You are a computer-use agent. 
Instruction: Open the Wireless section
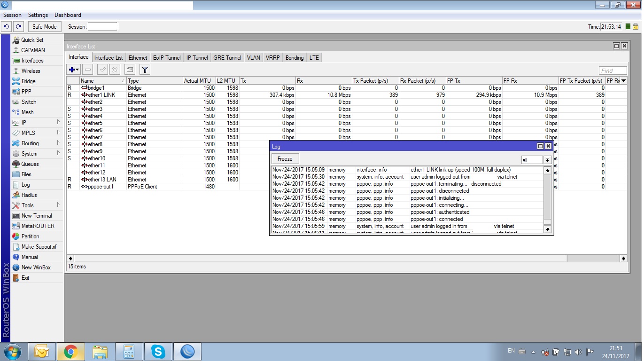point(31,71)
